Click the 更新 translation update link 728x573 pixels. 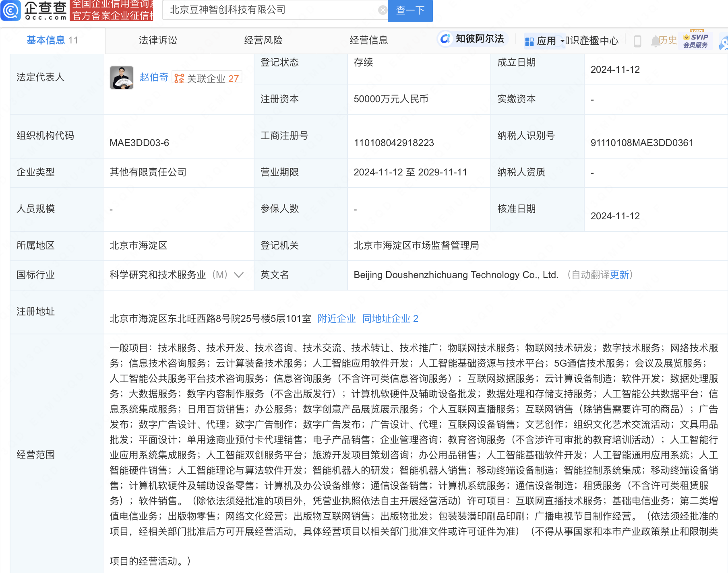[x=619, y=275]
